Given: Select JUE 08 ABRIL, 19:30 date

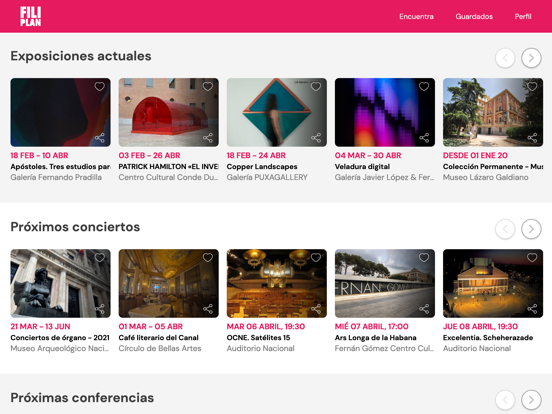Looking at the screenshot, I should (480, 326).
